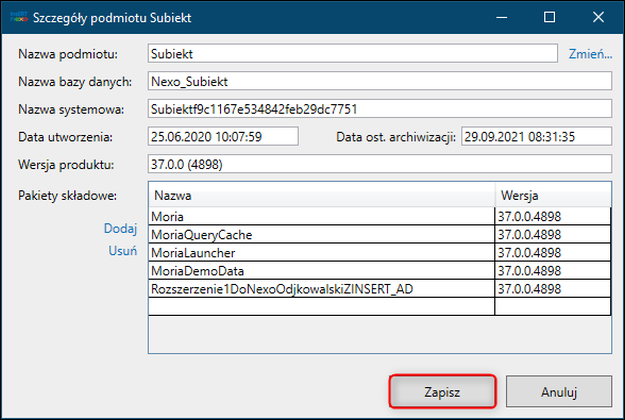Sort by the Nazwa column header
The height and width of the screenshot is (420, 625).
point(321,195)
